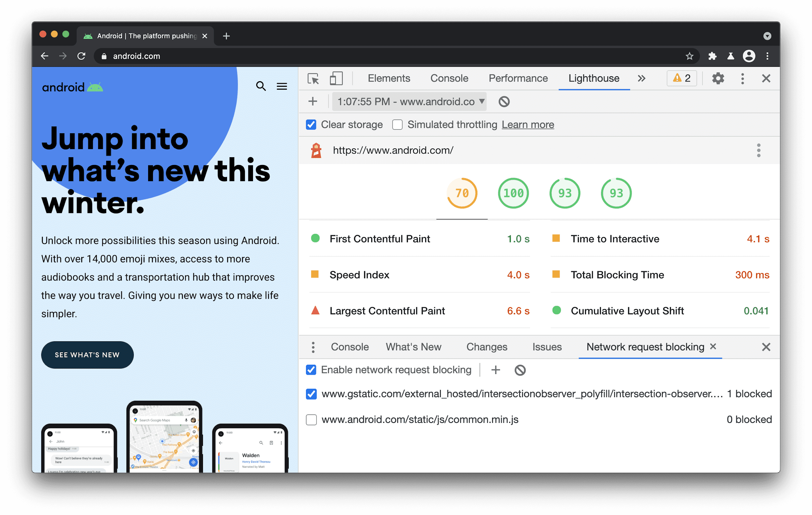Click the DevTools settings gear icon

click(718, 78)
